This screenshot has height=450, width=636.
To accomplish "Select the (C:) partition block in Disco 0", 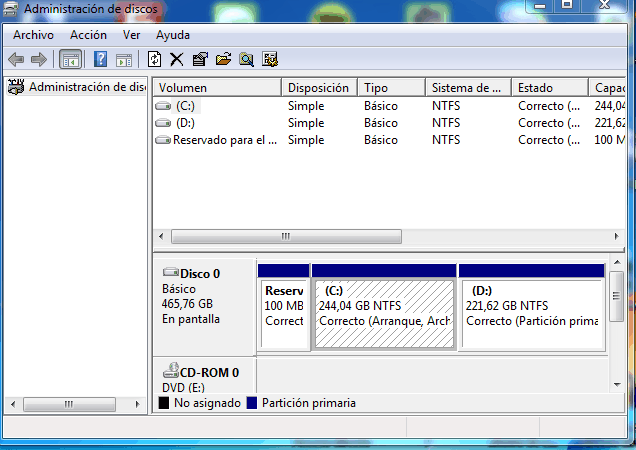I will coord(384,314).
